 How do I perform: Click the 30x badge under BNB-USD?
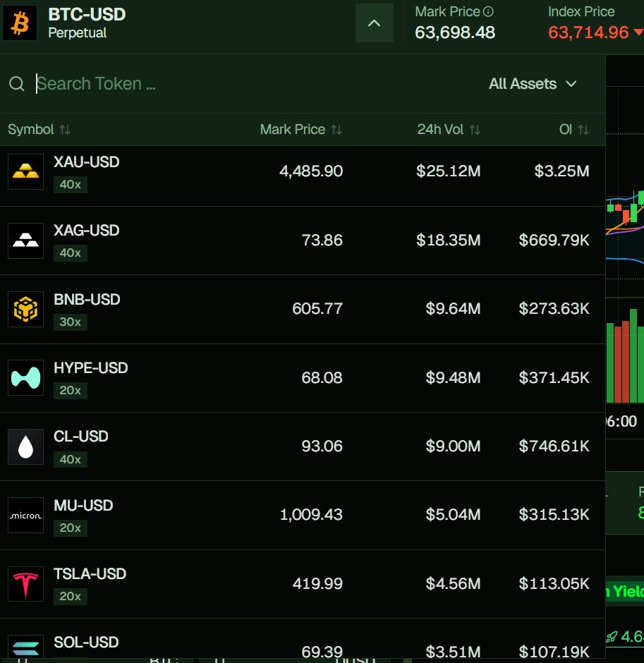[71, 322]
